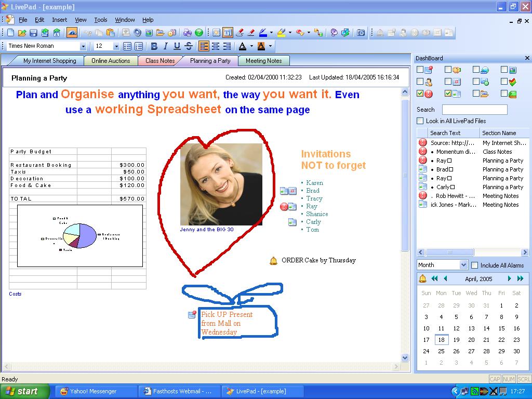Click the satellite dish toolbar icon

tap(334, 33)
